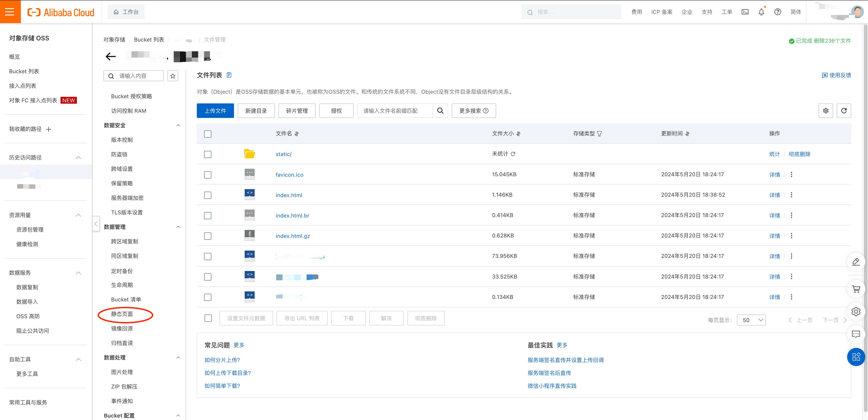Open more actions for index.html

[792, 195]
